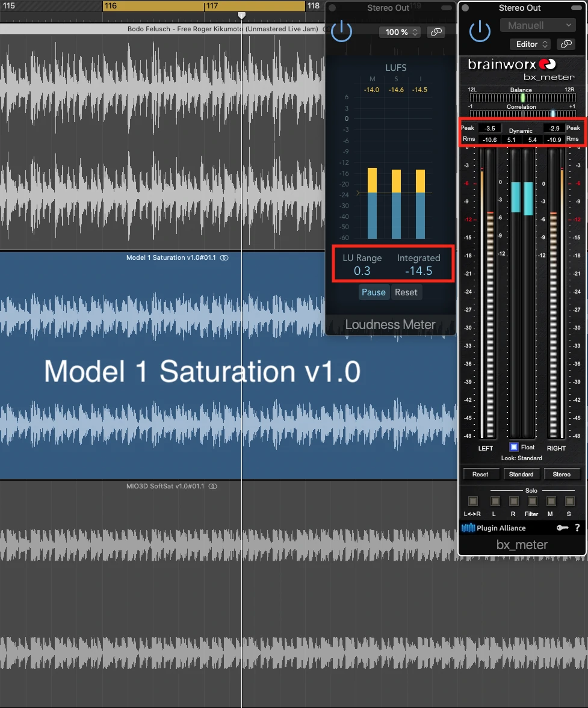The width and height of the screenshot is (588, 708).
Task: Toggle the Float checkbox in bx_meter
Action: pyautogui.click(x=514, y=447)
